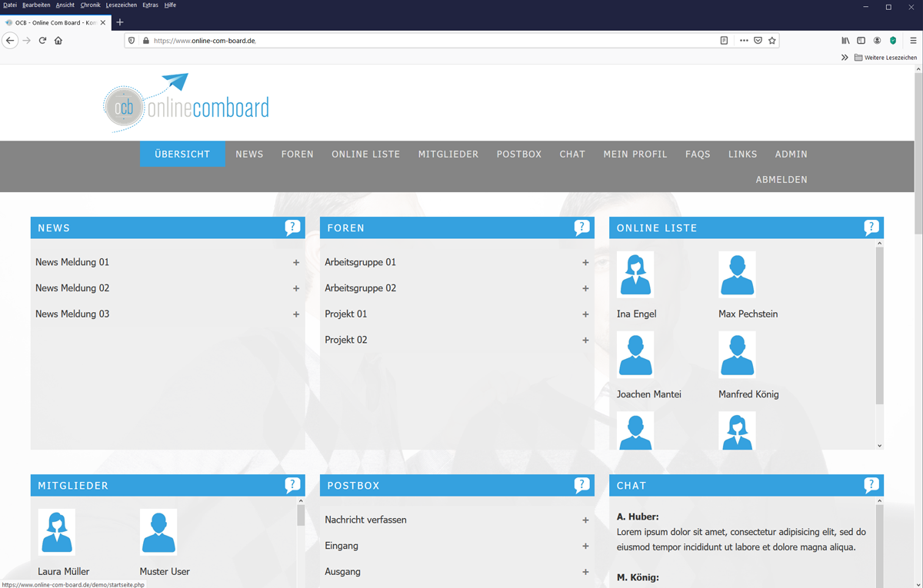923x588 pixels.
Task: Open the Lesezeichen menu in menu bar
Action: (x=122, y=5)
